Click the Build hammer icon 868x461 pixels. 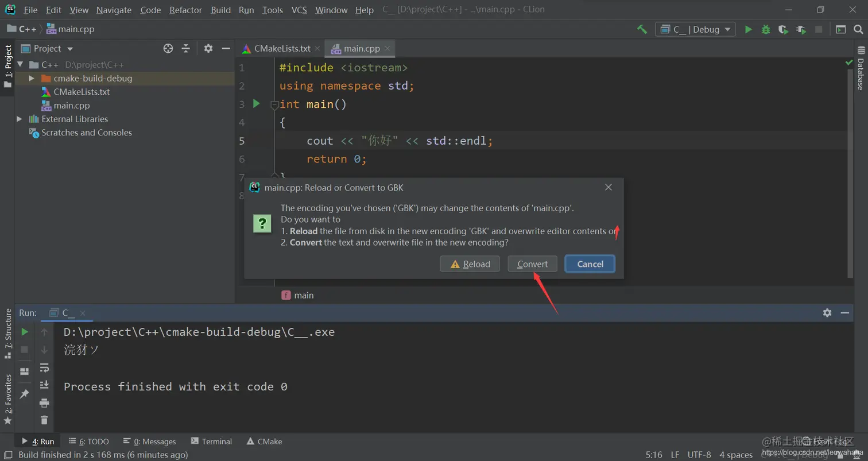click(x=642, y=29)
